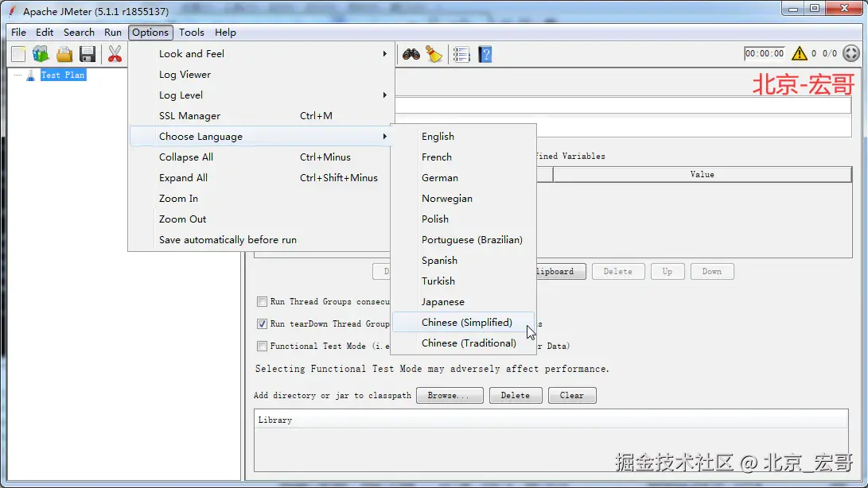Screen dimensions: 868x488
Task: Click the Search binoculars icon
Action: pos(411,54)
